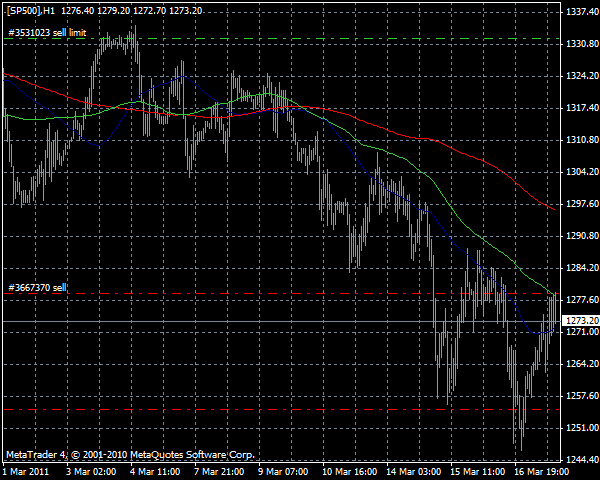600x480 pixels.
Task: Click the 1317.40 price scale label
Action: pyautogui.click(x=582, y=108)
